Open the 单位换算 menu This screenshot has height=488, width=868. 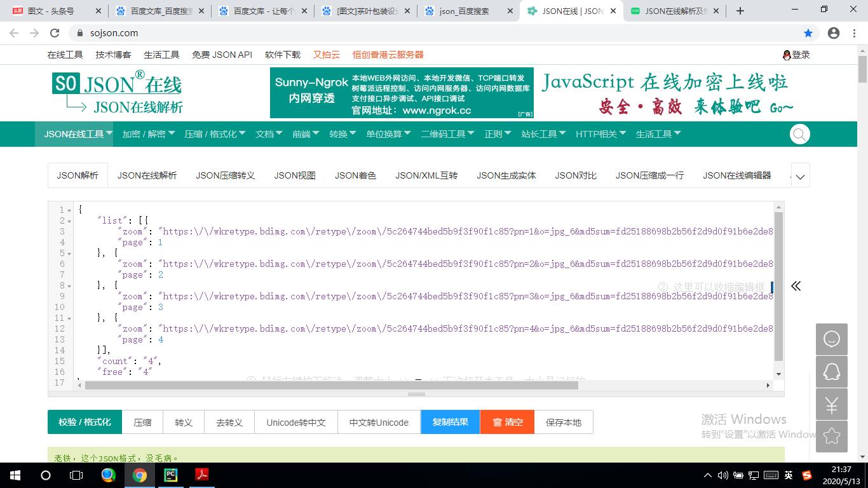click(388, 134)
